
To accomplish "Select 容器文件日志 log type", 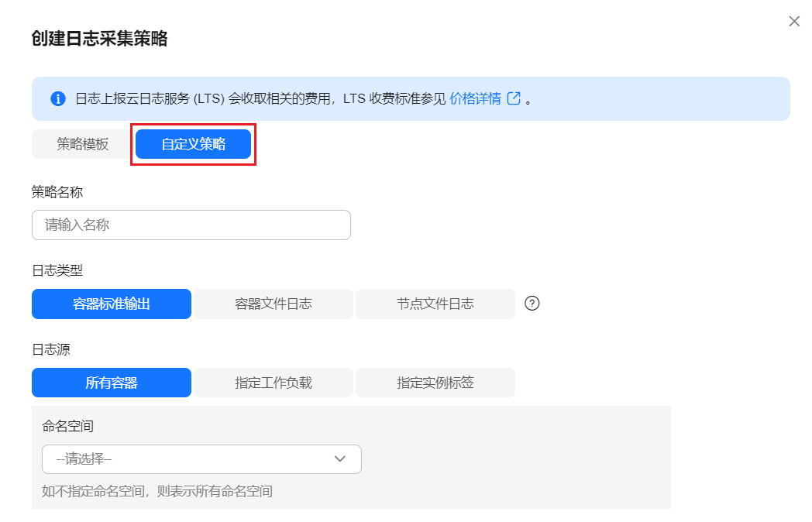I will 274,304.
